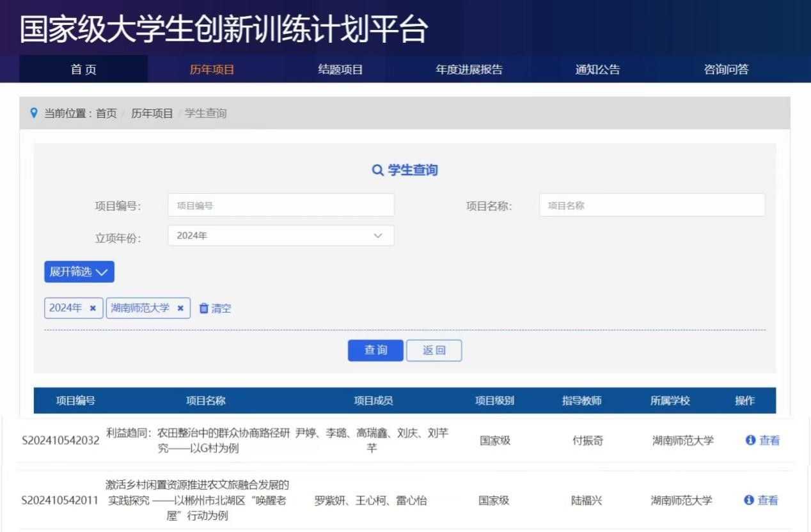Click info icon for project S202410542011
The width and height of the screenshot is (811, 532).
pos(749,500)
